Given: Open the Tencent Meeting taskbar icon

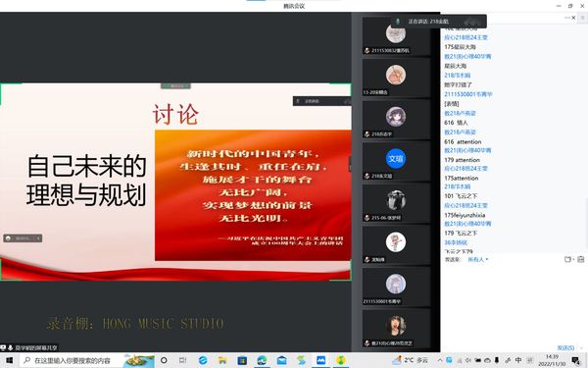Looking at the screenshot, I should pos(321,360).
